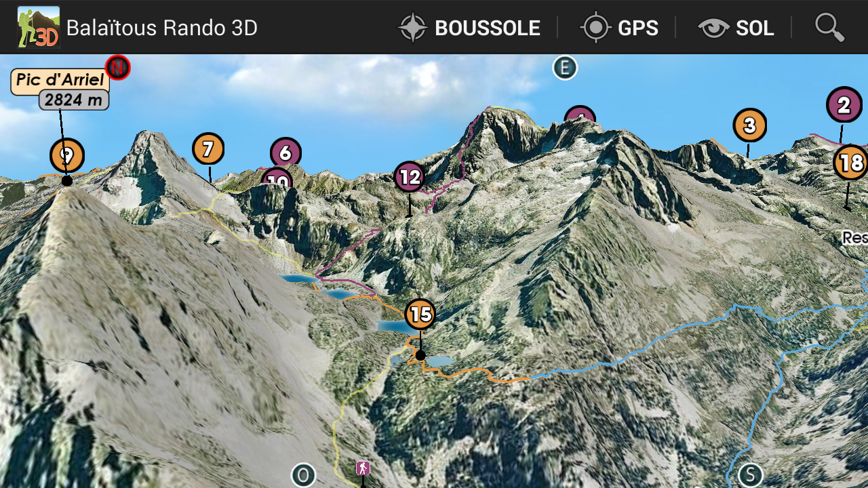
Task: Select waypoint marker 15 near the lakes
Action: pyautogui.click(x=421, y=314)
